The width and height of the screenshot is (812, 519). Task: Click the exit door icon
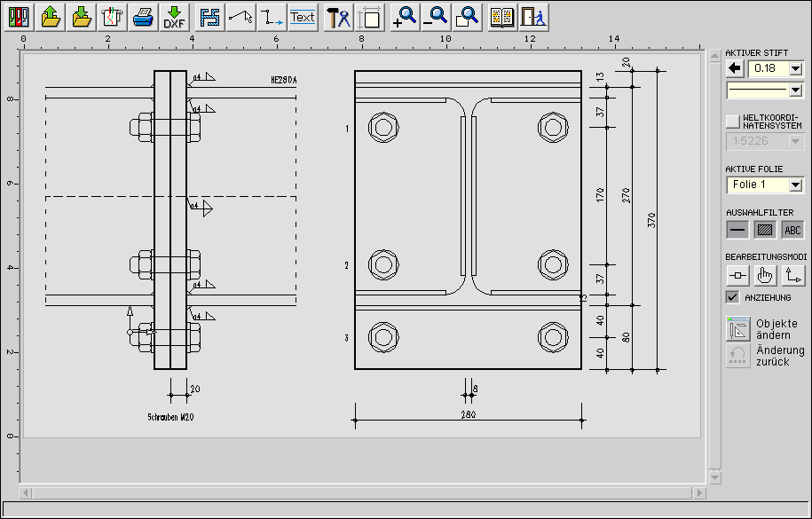coord(532,17)
